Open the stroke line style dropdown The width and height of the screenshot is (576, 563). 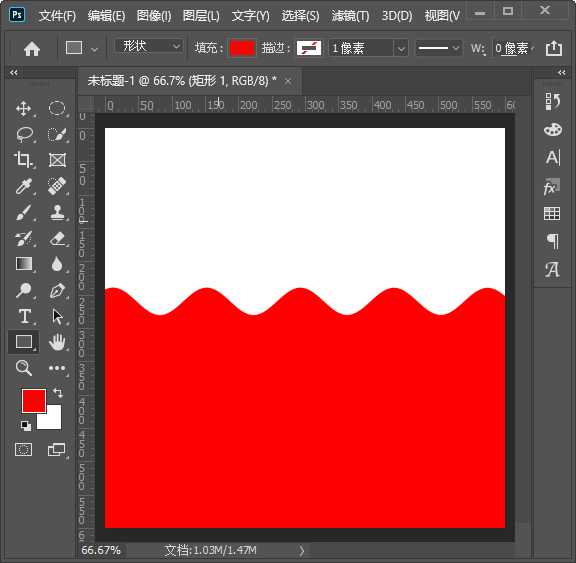point(438,48)
